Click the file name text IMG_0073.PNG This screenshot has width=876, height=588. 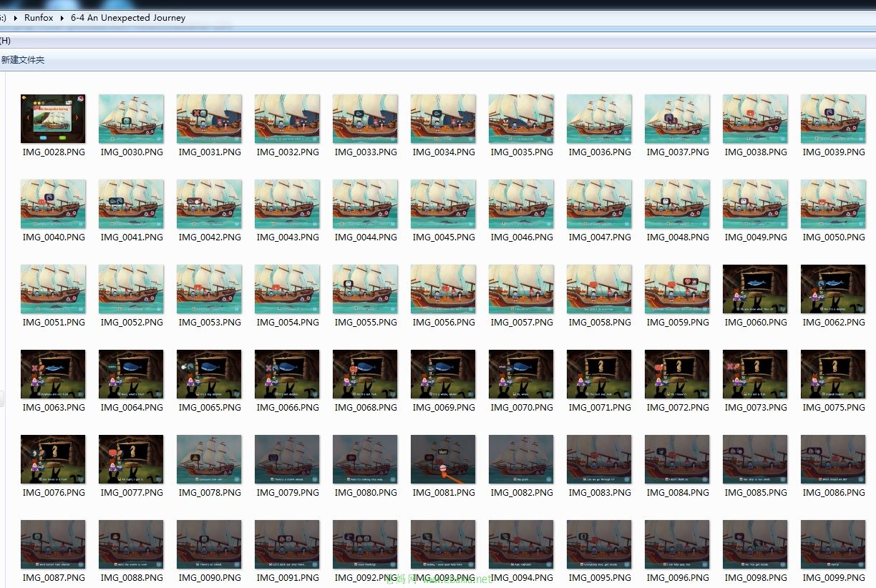[756, 408]
